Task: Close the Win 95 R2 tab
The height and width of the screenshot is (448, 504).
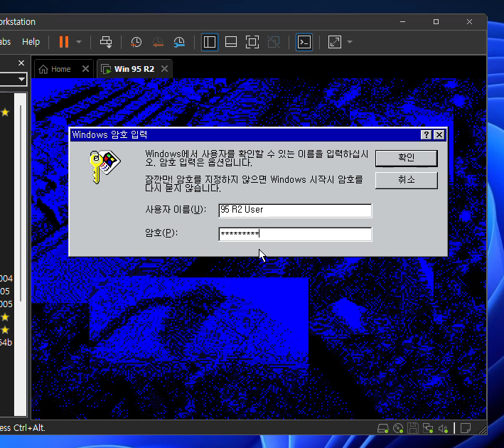Action: (165, 69)
